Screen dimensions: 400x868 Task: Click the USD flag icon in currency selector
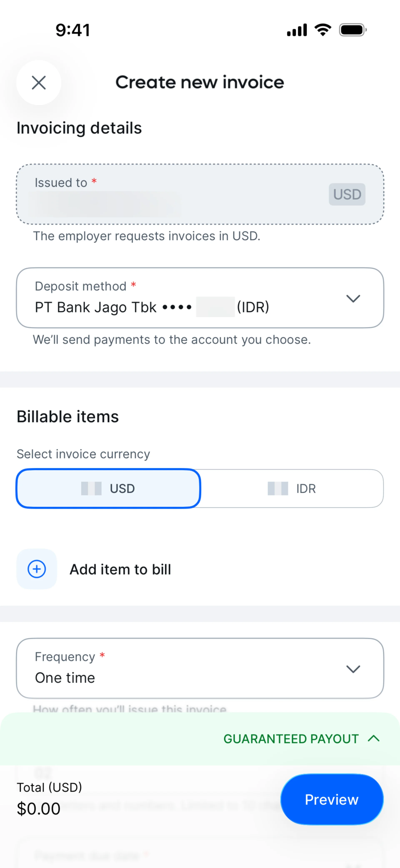91,488
